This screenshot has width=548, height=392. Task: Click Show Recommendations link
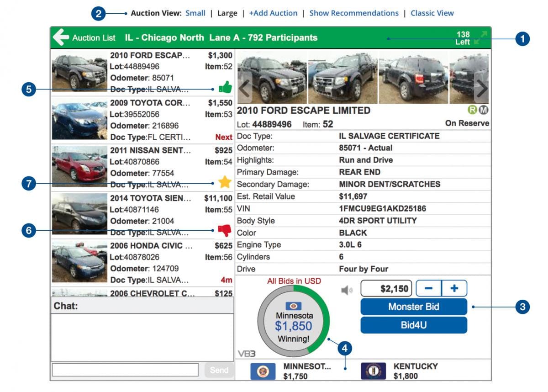pyautogui.click(x=354, y=13)
